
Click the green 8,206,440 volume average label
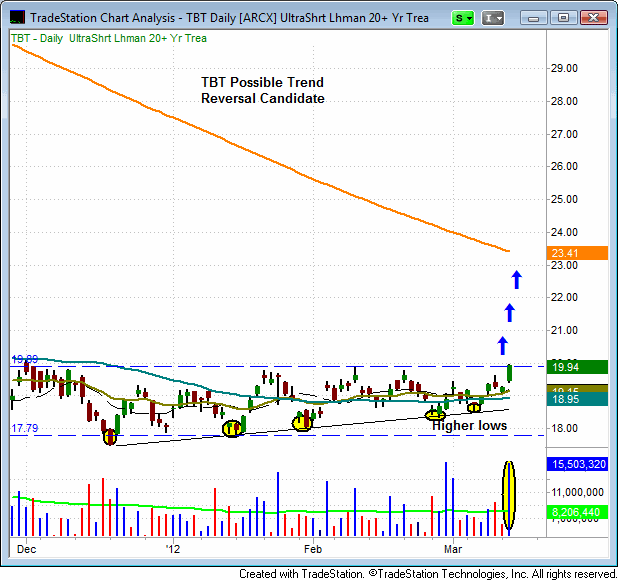(x=577, y=512)
